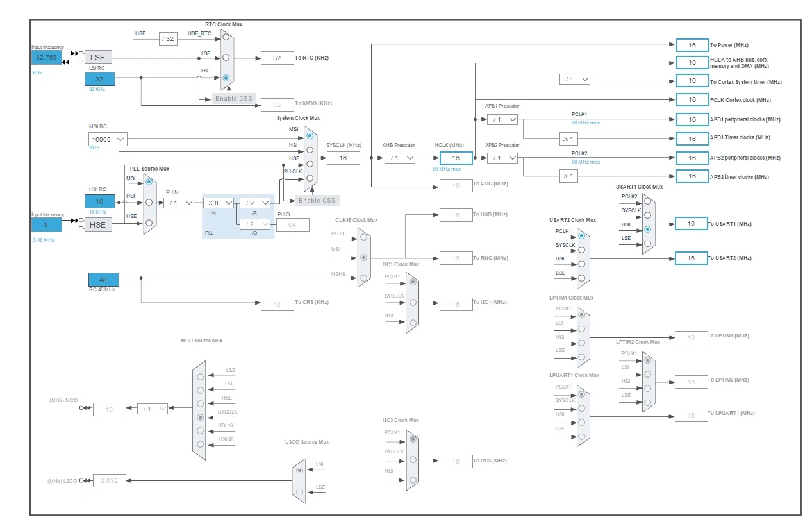This screenshot has height=524, width=812.
Task: Choose PLLCLK in the System Clock Mux
Action: point(310,178)
